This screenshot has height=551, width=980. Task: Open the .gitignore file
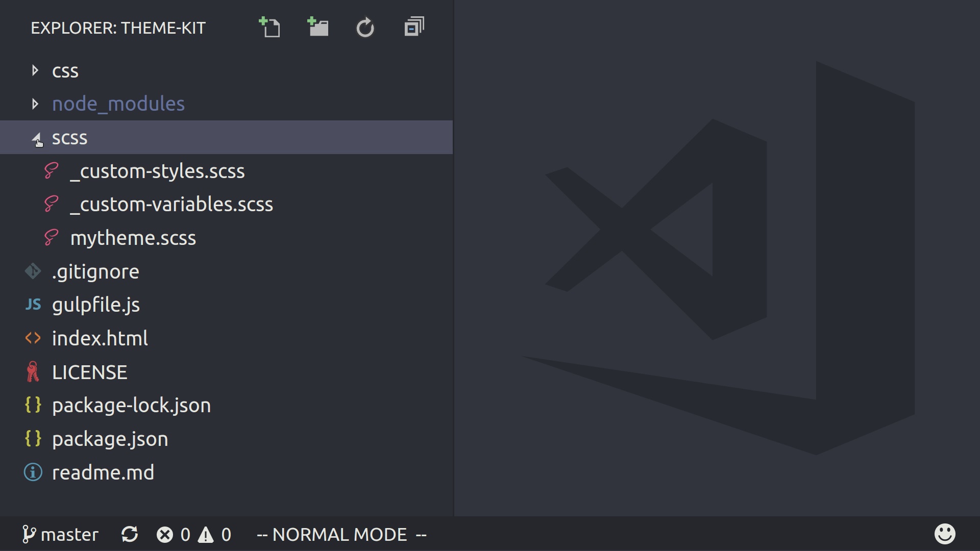tap(95, 271)
